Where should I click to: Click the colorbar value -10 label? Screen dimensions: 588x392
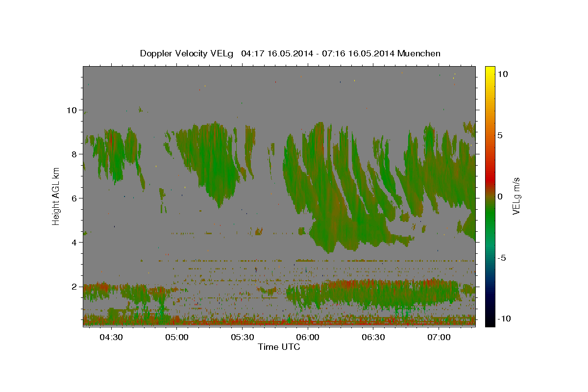coord(505,319)
